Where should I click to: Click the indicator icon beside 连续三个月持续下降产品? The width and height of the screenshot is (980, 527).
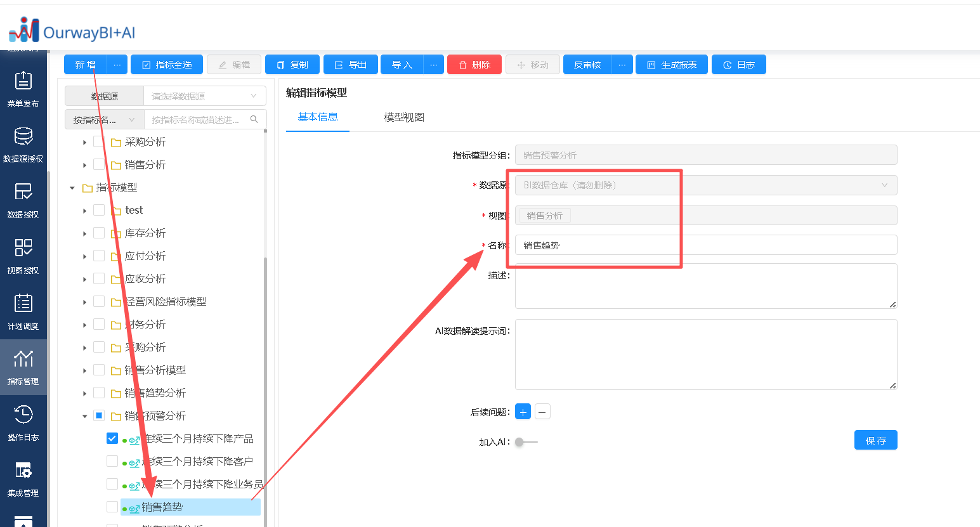(134, 439)
